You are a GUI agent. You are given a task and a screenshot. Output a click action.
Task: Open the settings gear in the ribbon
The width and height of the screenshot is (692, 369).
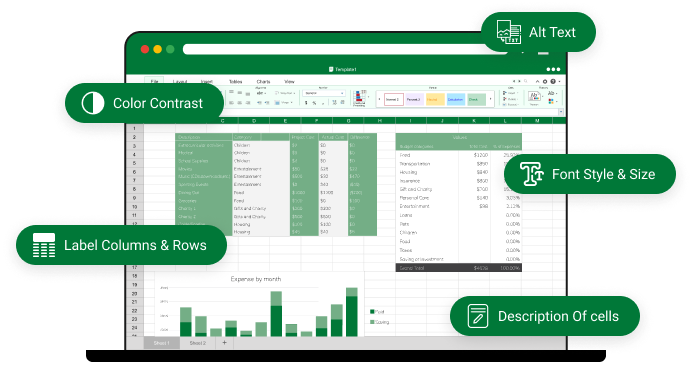pyautogui.click(x=545, y=81)
